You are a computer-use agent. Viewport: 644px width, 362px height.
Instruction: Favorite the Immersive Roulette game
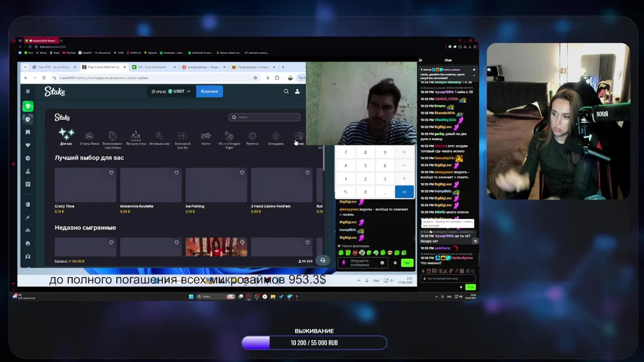pos(177,172)
